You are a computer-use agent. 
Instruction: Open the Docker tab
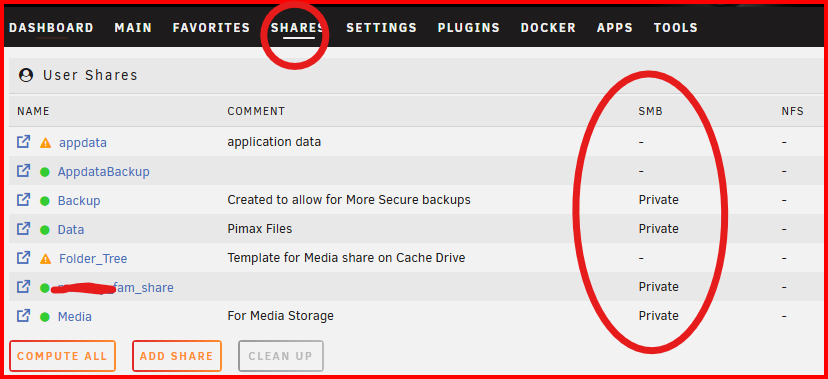click(x=548, y=27)
